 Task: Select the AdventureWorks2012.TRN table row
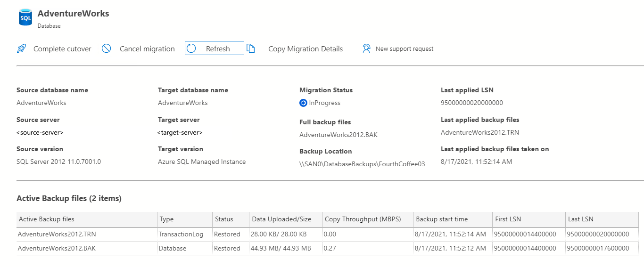coord(57,234)
